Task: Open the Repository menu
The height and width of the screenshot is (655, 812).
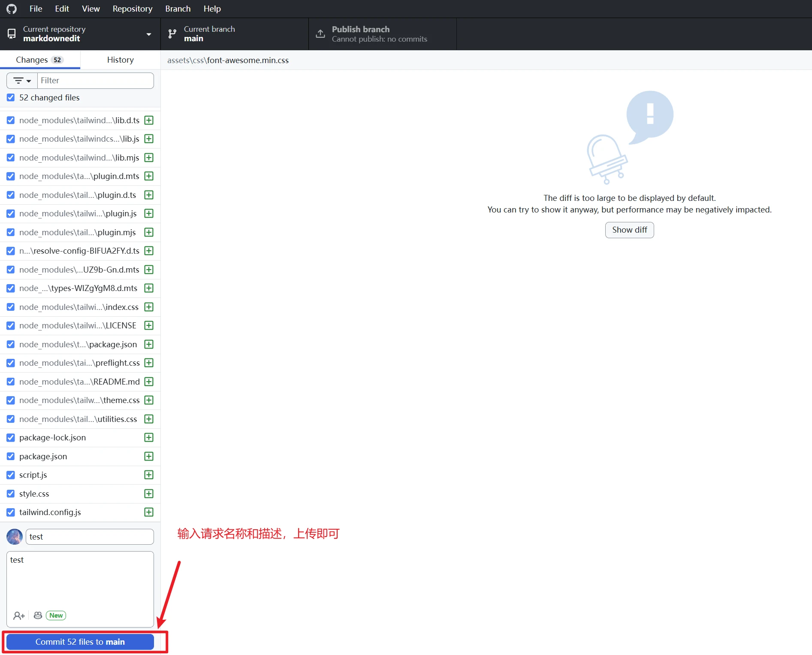Action: pyautogui.click(x=132, y=8)
